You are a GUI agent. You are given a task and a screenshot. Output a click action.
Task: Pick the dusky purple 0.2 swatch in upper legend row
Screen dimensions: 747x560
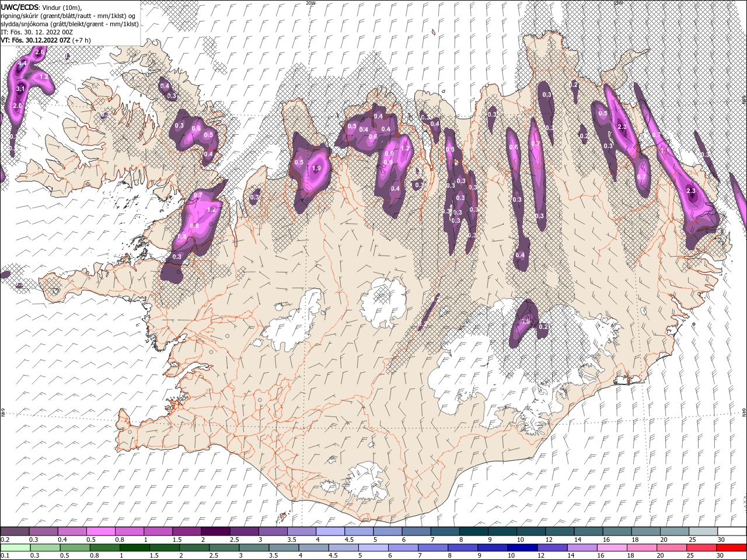click(x=16, y=531)
